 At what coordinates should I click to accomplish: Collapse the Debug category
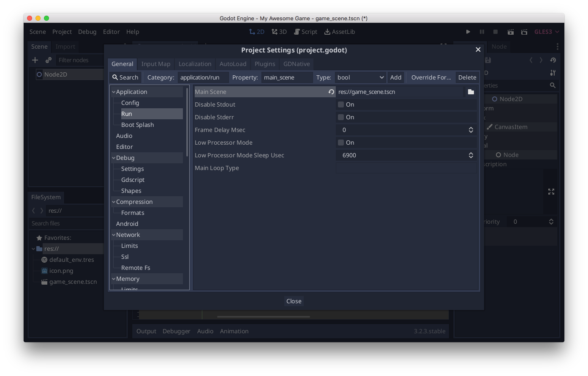pyautogui.click(x=114, y=158)
